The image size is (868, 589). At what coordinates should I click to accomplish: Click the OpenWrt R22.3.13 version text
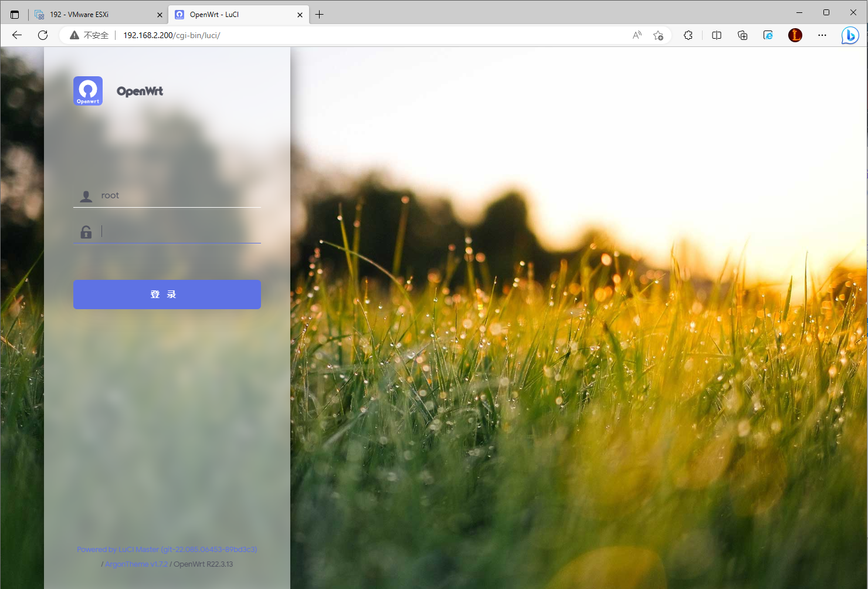coord(204,564)
